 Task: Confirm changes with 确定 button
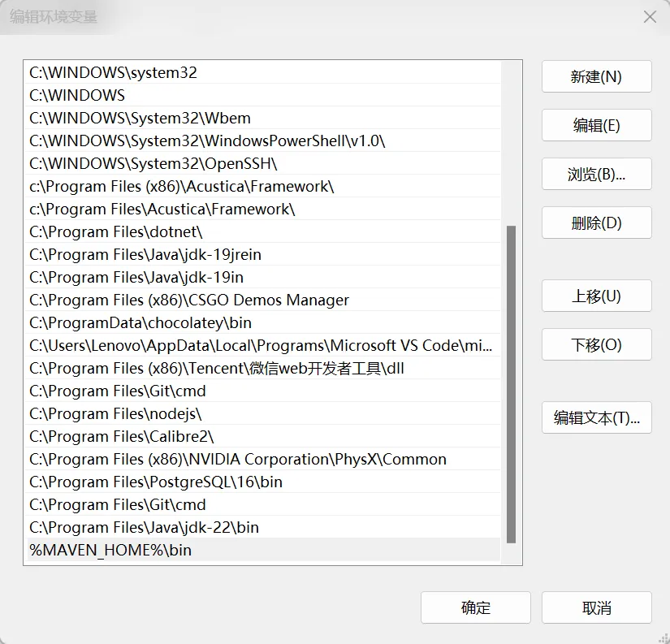click(x=475, y=607)
